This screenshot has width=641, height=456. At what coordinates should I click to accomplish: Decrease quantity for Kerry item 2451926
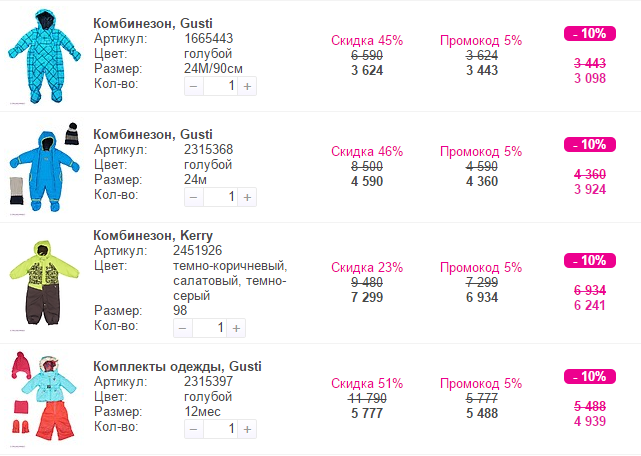183,328
